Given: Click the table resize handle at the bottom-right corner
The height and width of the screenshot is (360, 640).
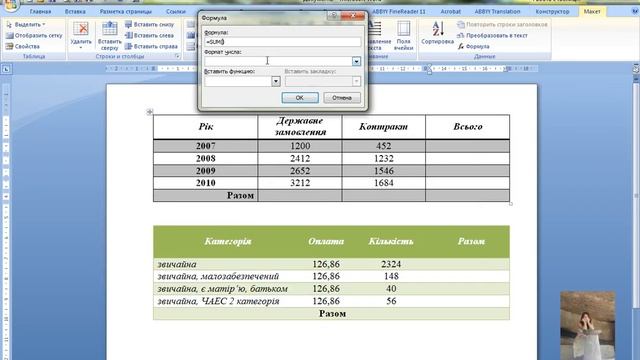Looking at the screenshot, I should [x=511, y=203].
